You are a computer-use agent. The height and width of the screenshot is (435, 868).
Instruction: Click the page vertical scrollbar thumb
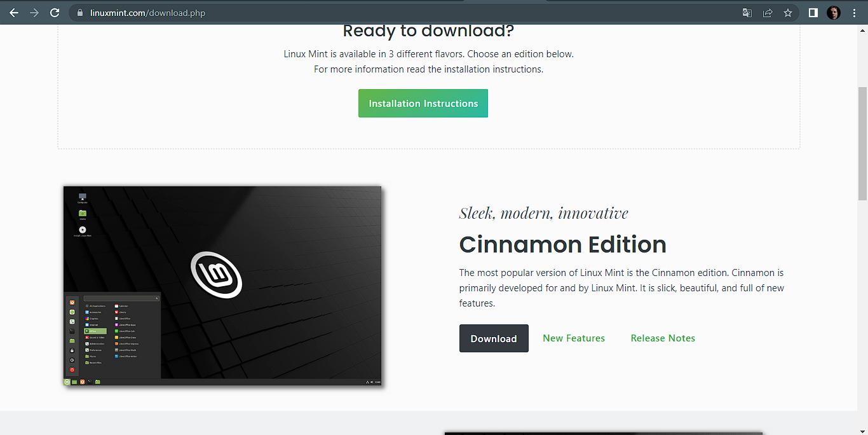(862, 143)
